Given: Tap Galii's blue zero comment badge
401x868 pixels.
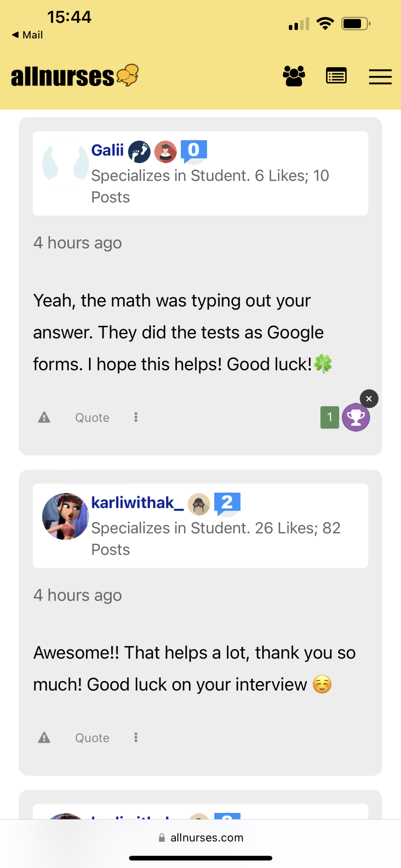Looking at the screenshot, I should click(194, 151).
